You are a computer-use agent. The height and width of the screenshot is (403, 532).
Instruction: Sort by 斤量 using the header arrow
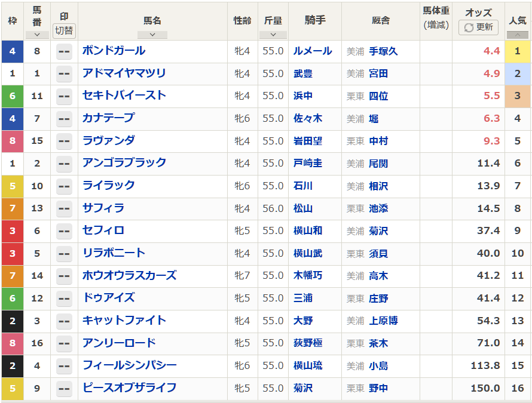click(273, 35)
